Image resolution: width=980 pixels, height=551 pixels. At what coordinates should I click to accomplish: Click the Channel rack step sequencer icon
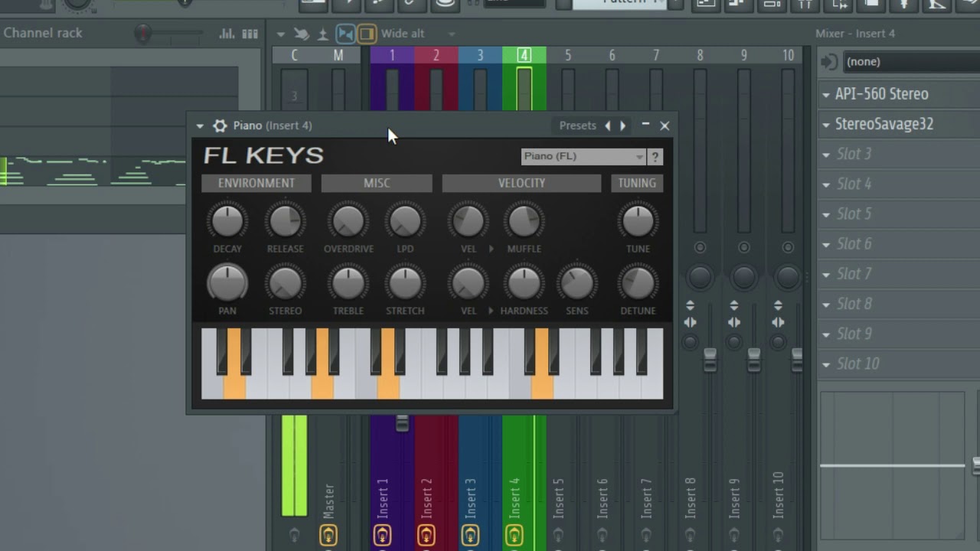point(250,34)
